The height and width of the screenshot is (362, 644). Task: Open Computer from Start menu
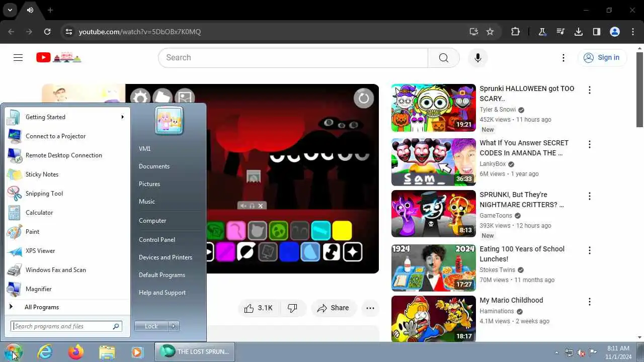(x=152, y=221)
